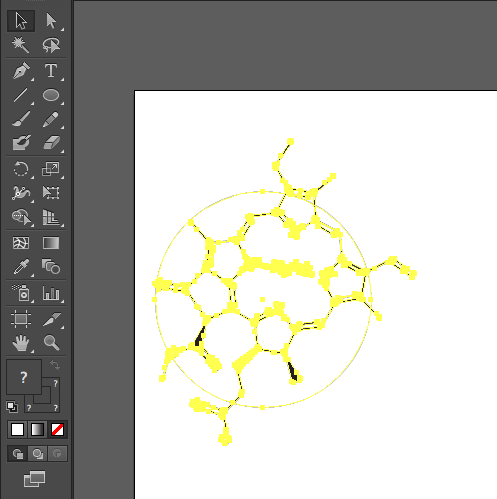Activate the Slice tool
The width and height of the screenshot is (497, 499).
[51, 319]
